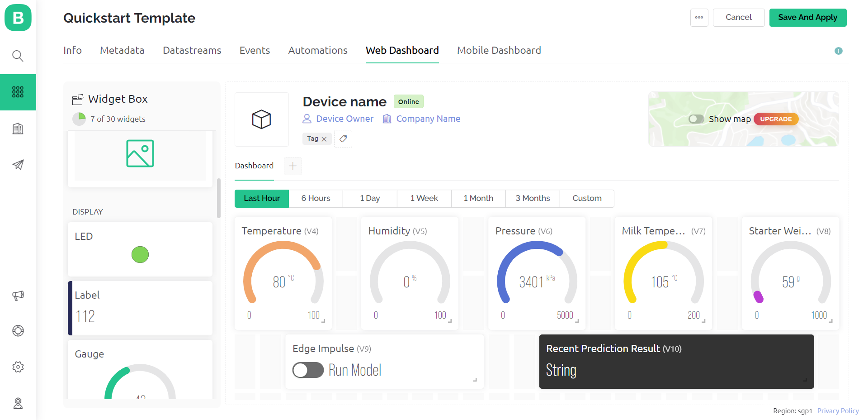Image resolution: width=868 pixels, height=420 pixels.
Task: Open the organizations building icon
Action: tap(18, 129)
